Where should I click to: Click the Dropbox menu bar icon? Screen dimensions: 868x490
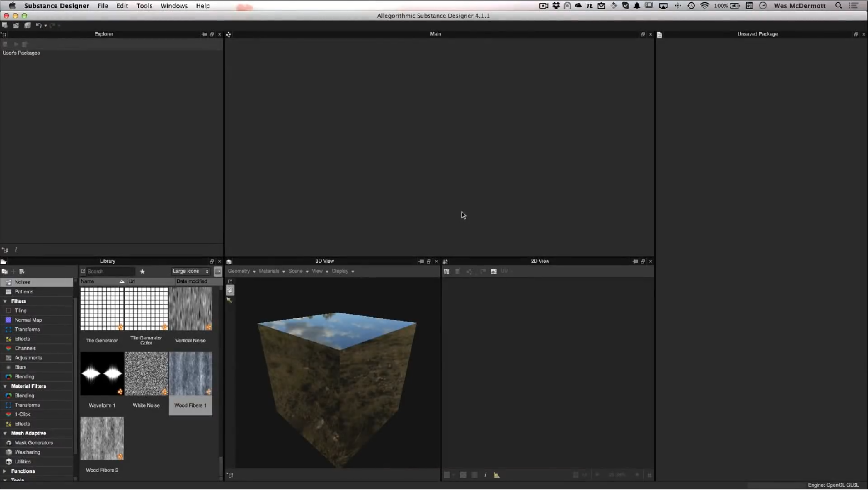pos(556,6)
